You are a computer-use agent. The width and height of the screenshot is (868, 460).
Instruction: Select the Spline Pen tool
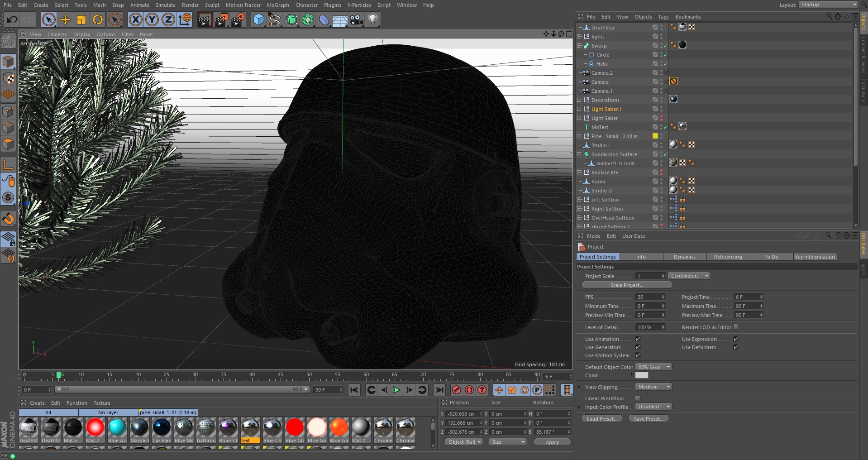point(275,19)
